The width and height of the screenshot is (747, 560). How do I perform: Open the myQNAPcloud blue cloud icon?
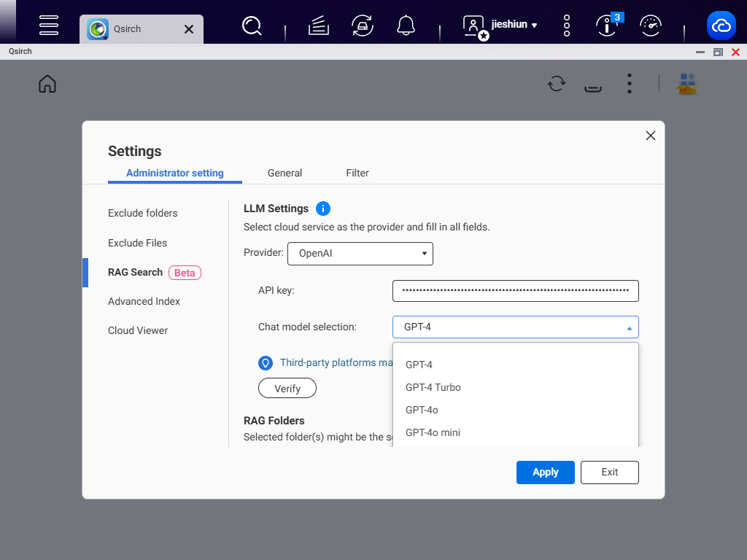pos(721,26)
